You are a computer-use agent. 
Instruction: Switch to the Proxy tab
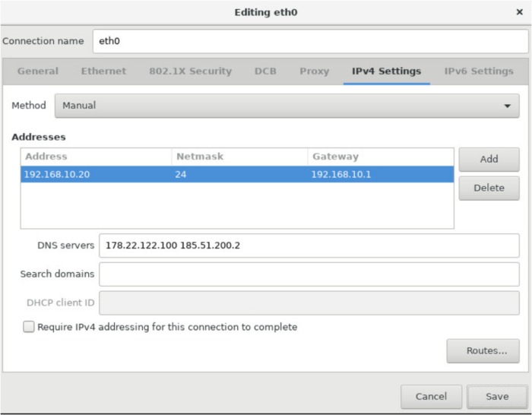[x=314, y=71]
